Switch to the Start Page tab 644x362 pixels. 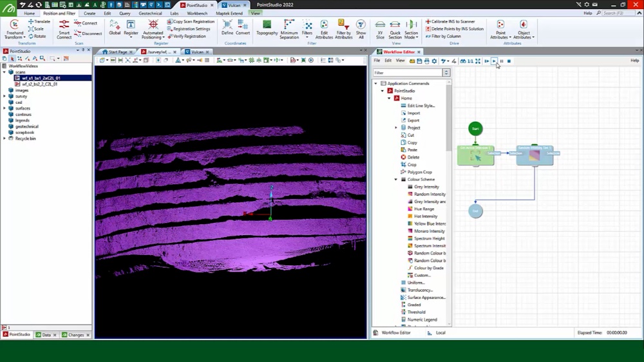[x=117, y=52]
